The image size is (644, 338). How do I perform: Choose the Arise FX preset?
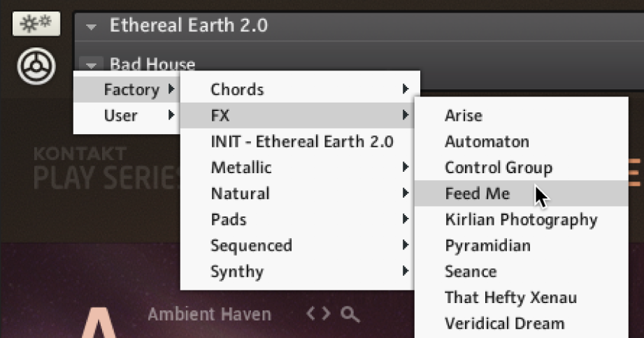tap(464, 115)
